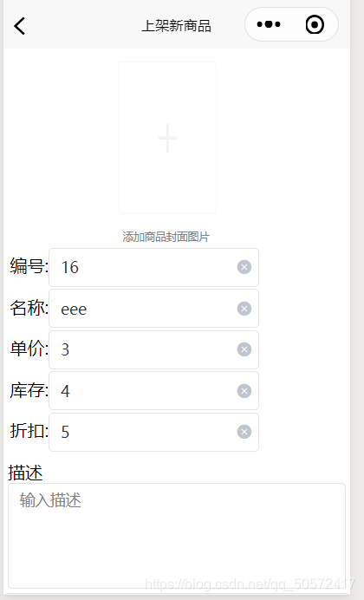
Task: Click the empty cover image upload box
Action: pos(167,138)
